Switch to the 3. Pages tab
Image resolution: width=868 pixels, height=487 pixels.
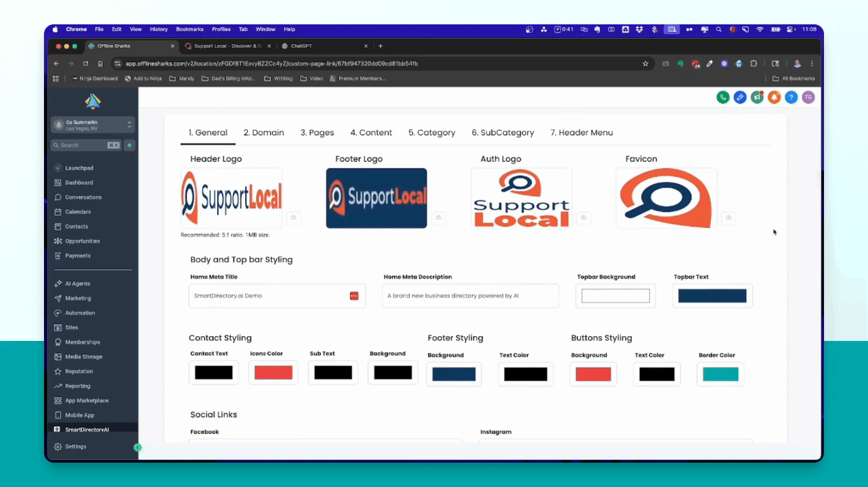pyautogui.click(x=318, y=133)
